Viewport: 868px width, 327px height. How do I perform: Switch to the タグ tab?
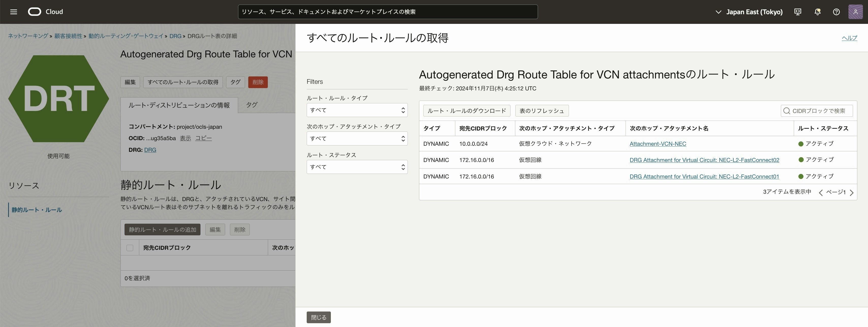tap(251, 105)
